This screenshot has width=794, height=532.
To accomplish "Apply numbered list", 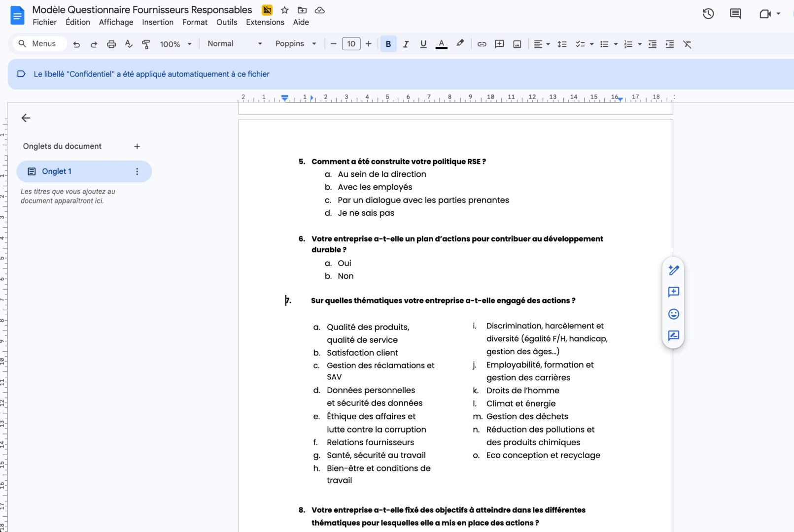I will [628, 44].
